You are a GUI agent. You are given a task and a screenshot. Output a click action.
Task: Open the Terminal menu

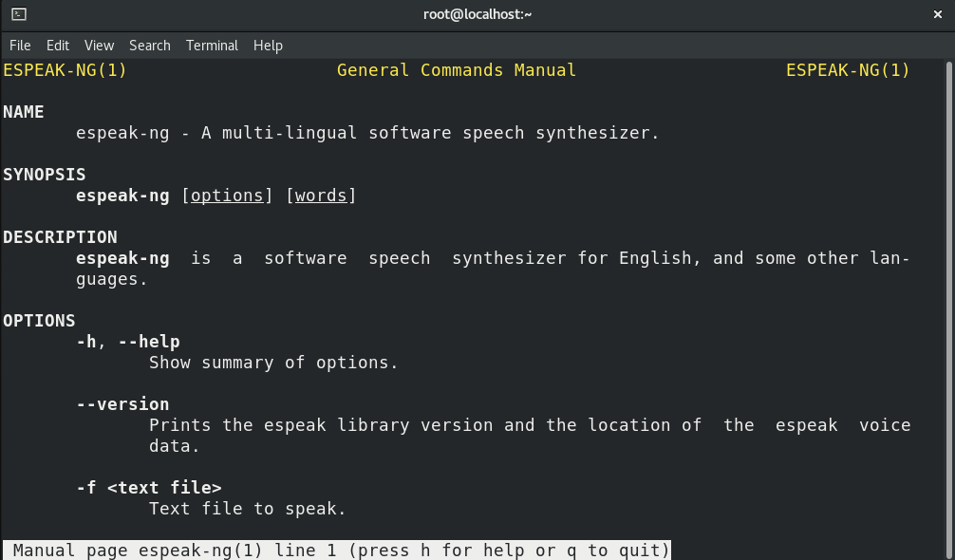[212, 45]
